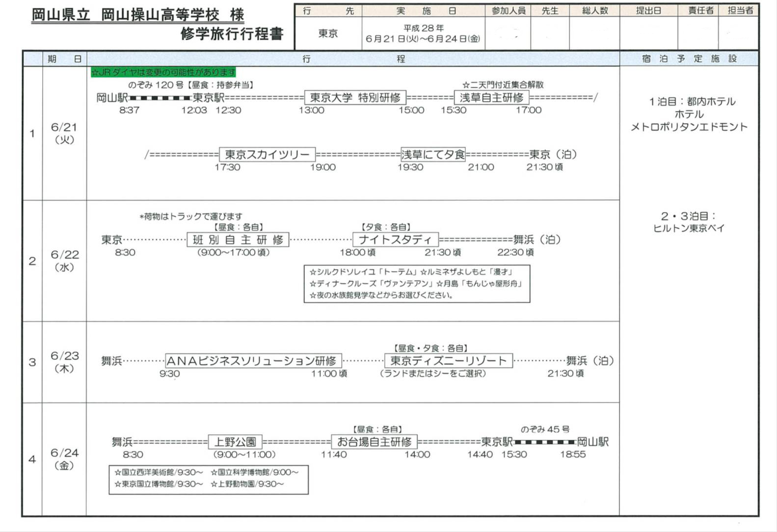Click the ナイトスタディ box
This screenshot has height=532, width=777.
point(396,239)
